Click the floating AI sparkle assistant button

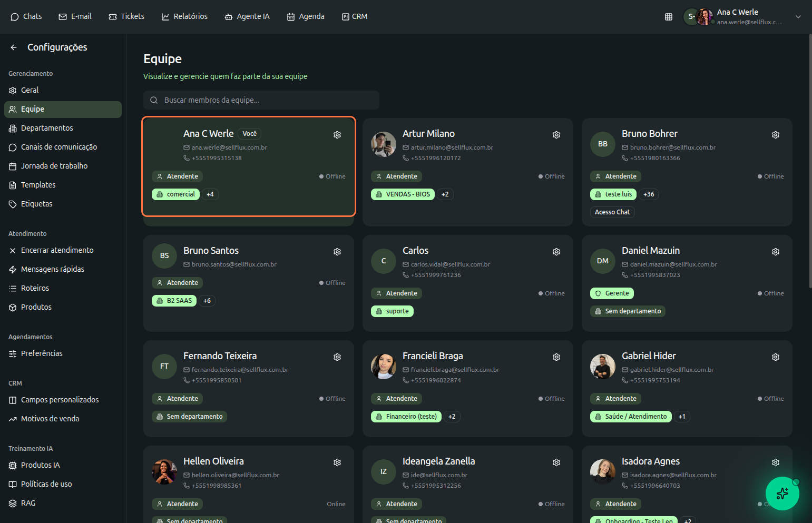(782, 494)
